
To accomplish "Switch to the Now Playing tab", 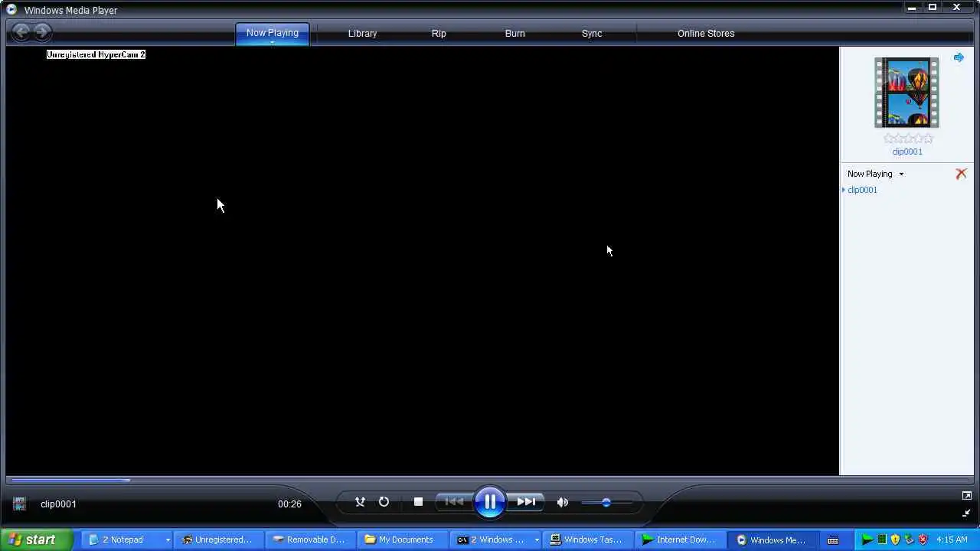I will 273,33.
